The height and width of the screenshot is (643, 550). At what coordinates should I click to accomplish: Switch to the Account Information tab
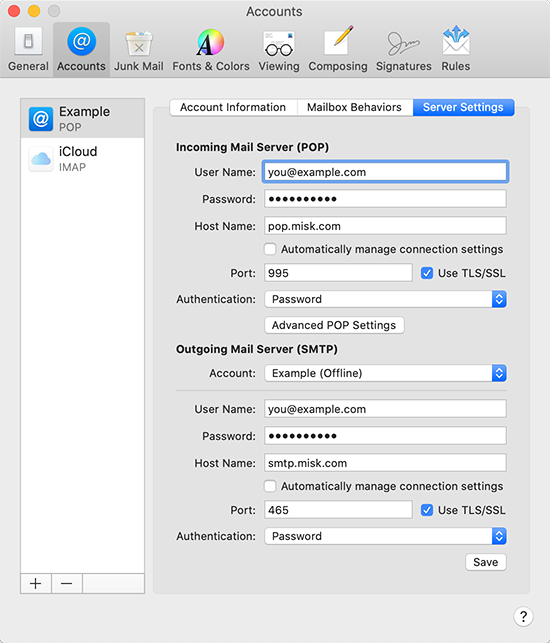[x=233, y=107]
